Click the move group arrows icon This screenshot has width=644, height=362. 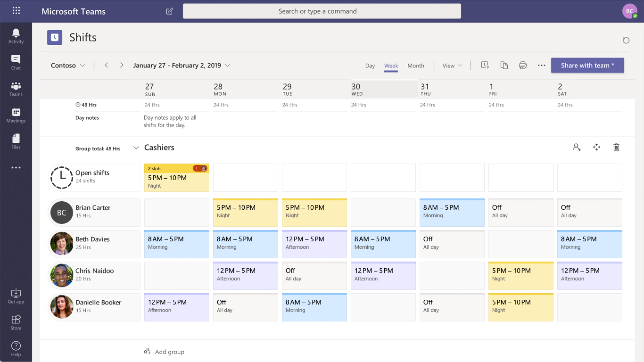pyautogui.click(x=597, y=148)
